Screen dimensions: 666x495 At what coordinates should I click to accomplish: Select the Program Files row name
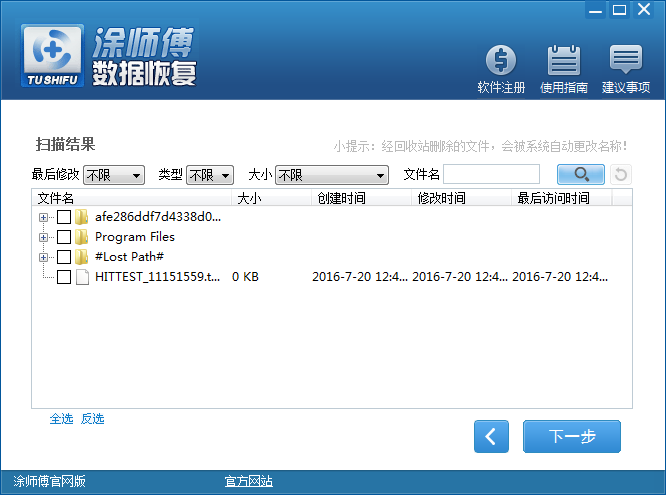pos(135,237)
